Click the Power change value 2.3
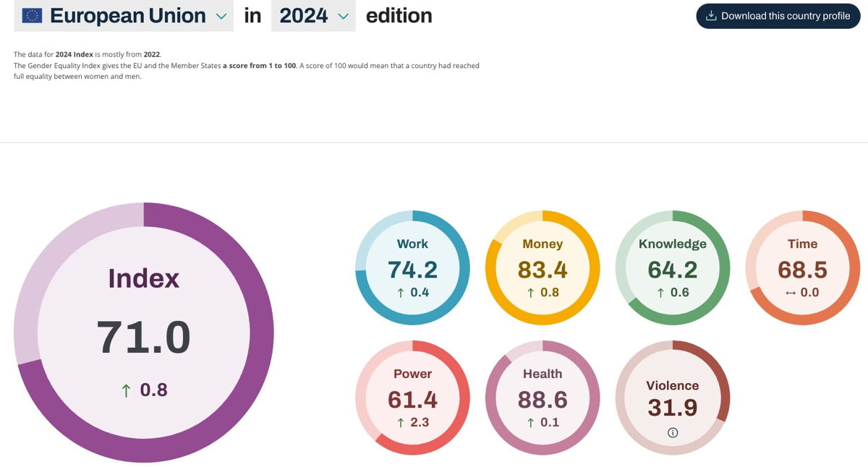This screenshot has width=868, height=467. pyautogui.click(x=420, y=422)
